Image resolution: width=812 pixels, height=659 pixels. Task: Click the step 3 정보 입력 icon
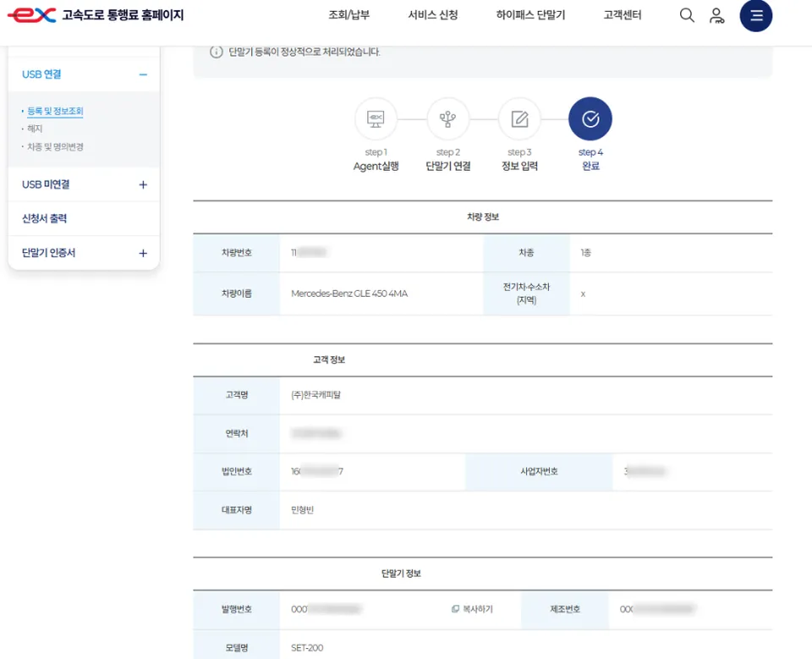click(519, 119)
